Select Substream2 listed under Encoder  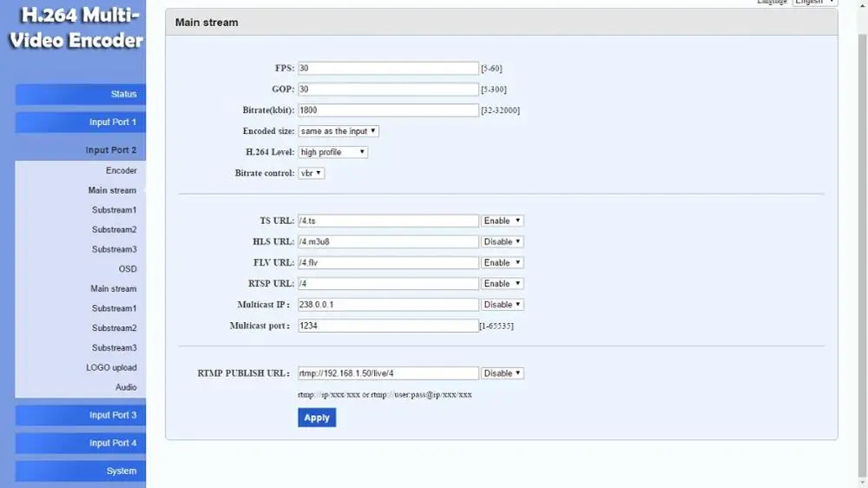point(114,229)
